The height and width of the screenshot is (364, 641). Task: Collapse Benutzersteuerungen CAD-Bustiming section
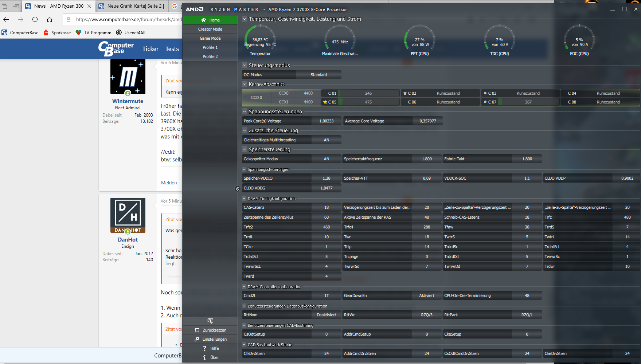244,325
